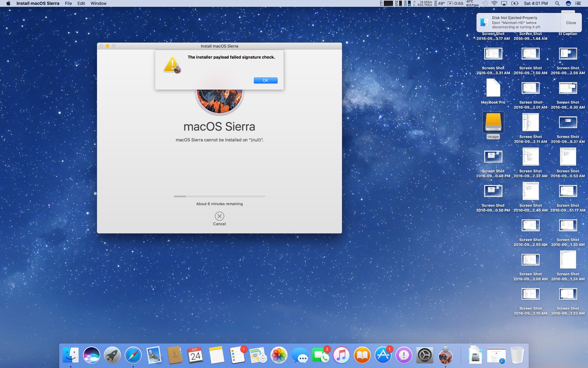588x368 pixels.
Task: Click the Wi-Fi status icon
Action: coord(494,3)
